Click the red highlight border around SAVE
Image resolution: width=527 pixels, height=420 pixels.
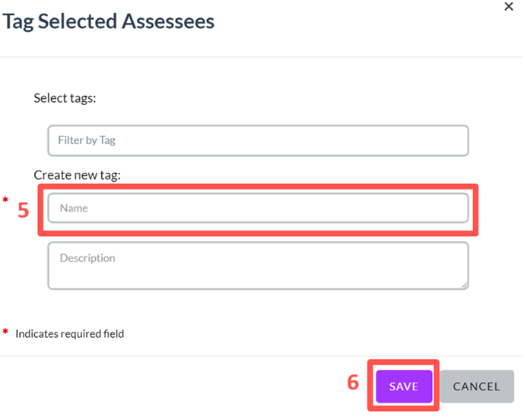click(403, 362)
